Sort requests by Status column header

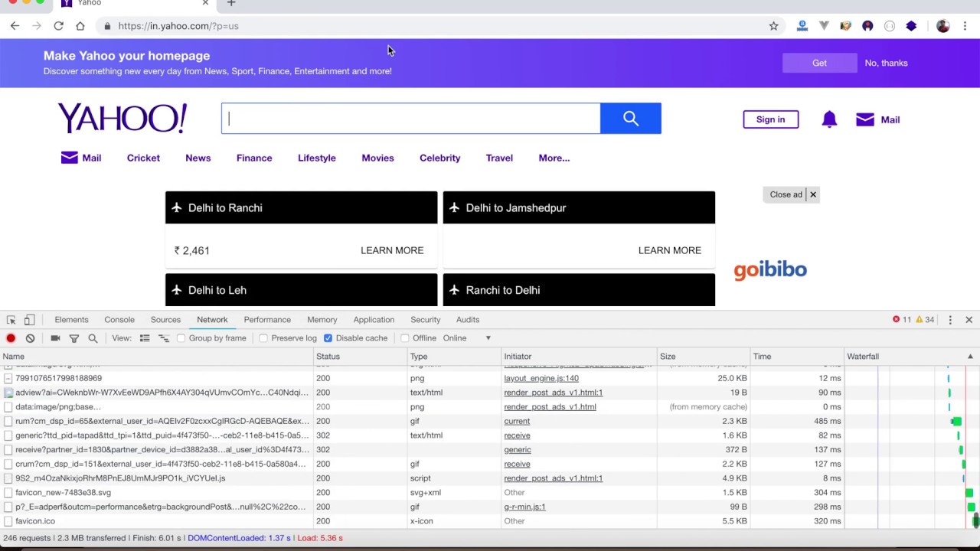361,357
